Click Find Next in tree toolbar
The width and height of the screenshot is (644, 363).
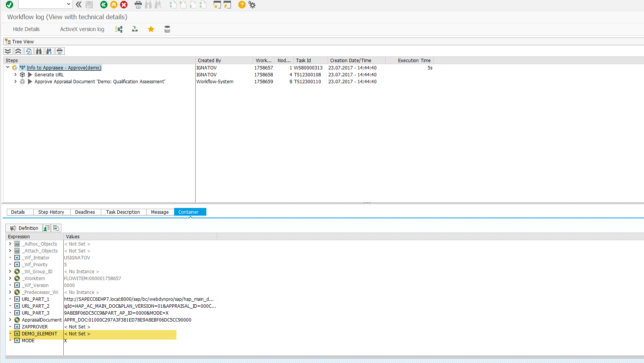[x=49, y=51]
